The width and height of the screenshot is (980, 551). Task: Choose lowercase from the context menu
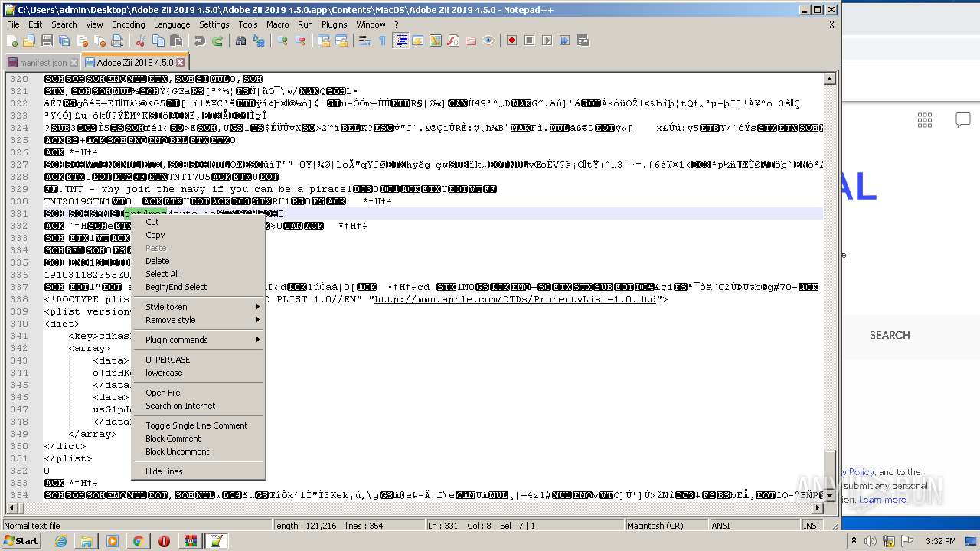[x=199, y=373]
